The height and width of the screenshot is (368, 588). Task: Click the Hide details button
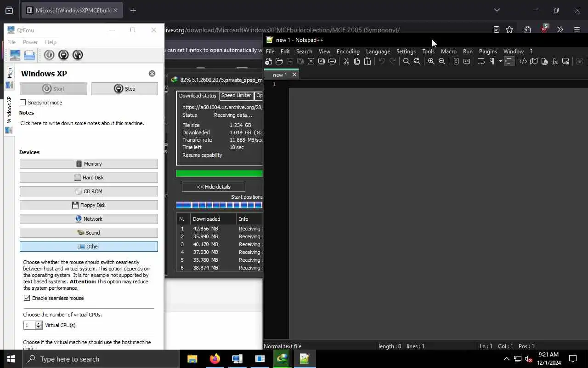214,187
